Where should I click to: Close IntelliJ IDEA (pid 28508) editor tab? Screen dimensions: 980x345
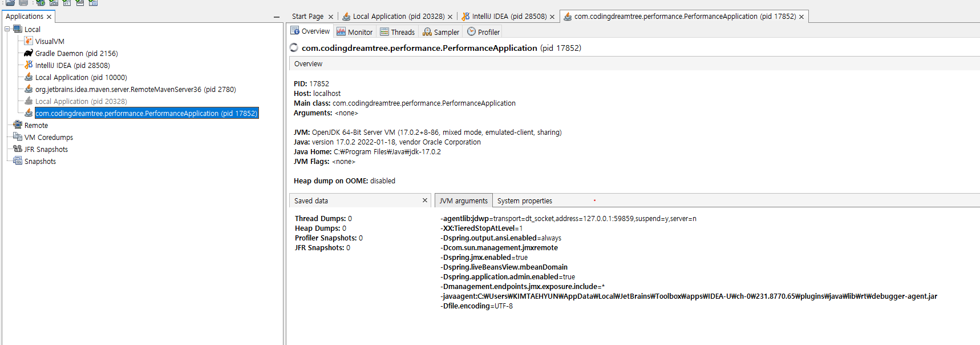pyautogui.click(x=552, y=17)
